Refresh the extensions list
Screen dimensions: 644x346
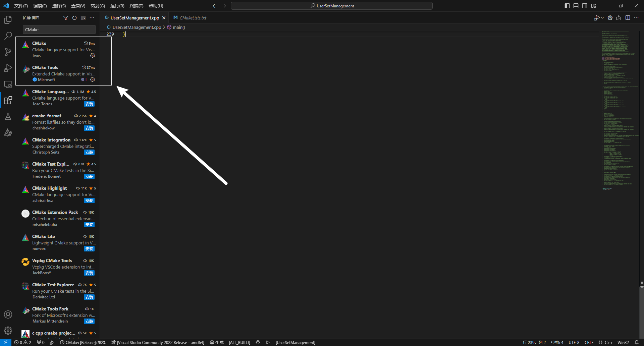click(74, 18)
